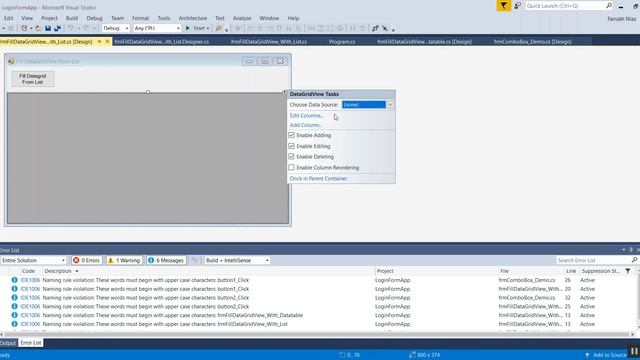The image size is (640, 360).
Task: Pin the active frmFillDataGridView design tab
Action: [99, 42]
